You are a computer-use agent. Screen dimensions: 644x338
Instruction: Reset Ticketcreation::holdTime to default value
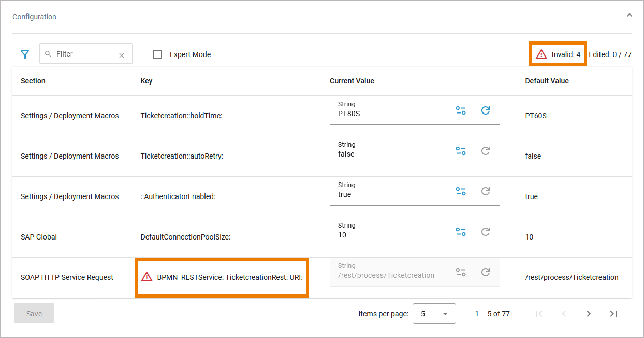[x=485, y=110]
